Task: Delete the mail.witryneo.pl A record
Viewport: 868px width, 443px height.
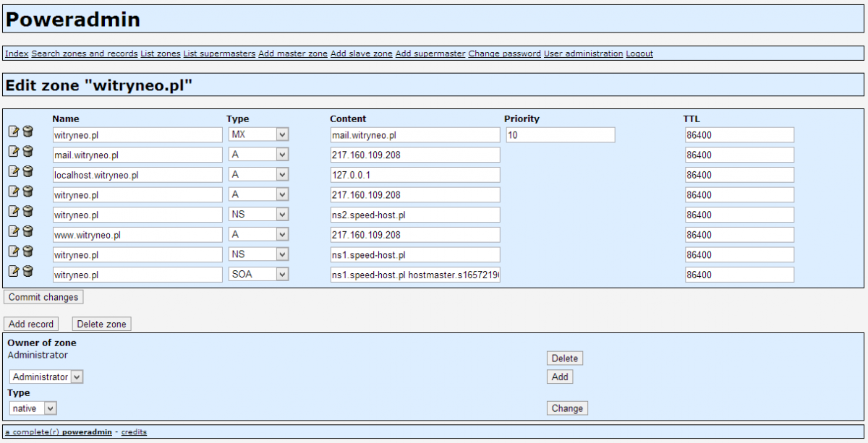Action: coord(27,151)
